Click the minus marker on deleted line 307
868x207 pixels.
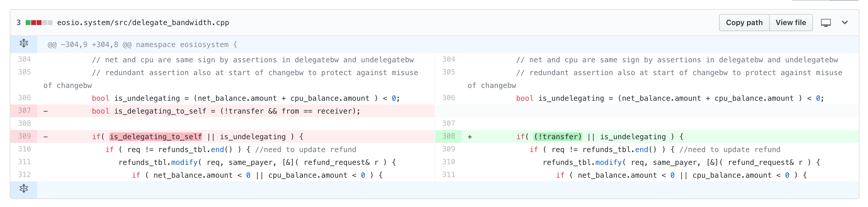(x=45, y=111)
